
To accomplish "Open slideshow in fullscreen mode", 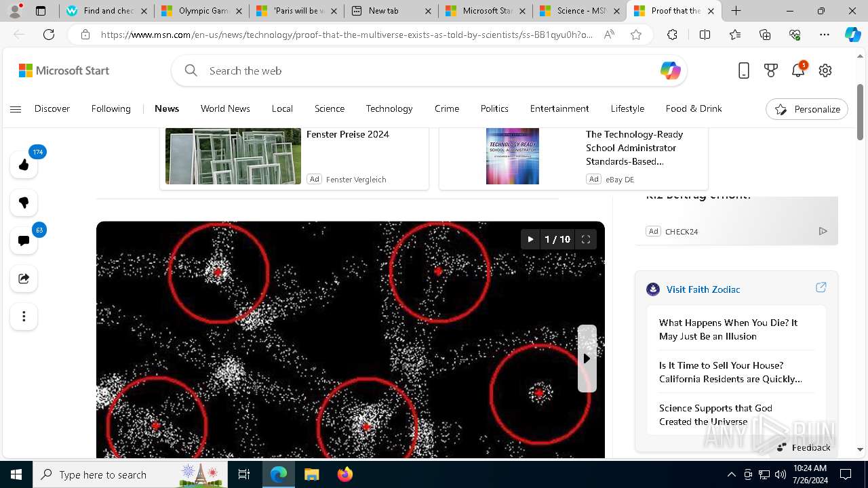I will point(586,239).
